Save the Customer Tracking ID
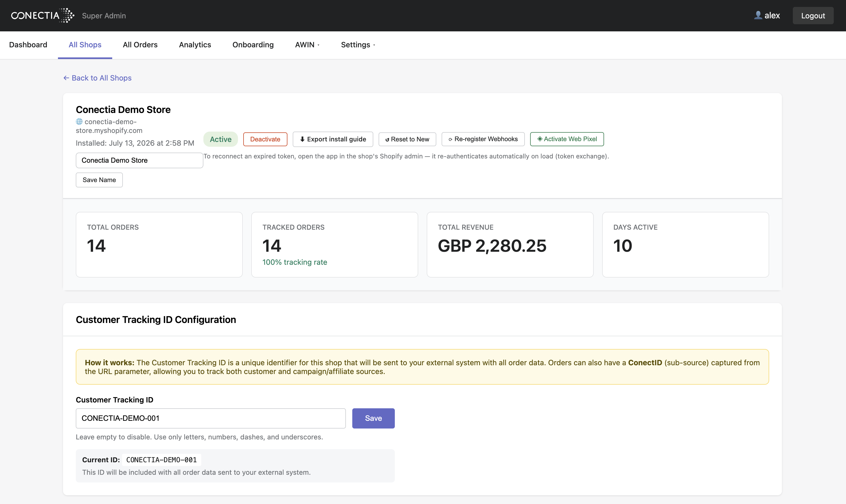This screenshot has width=846, height=504. tap(373, 418)
